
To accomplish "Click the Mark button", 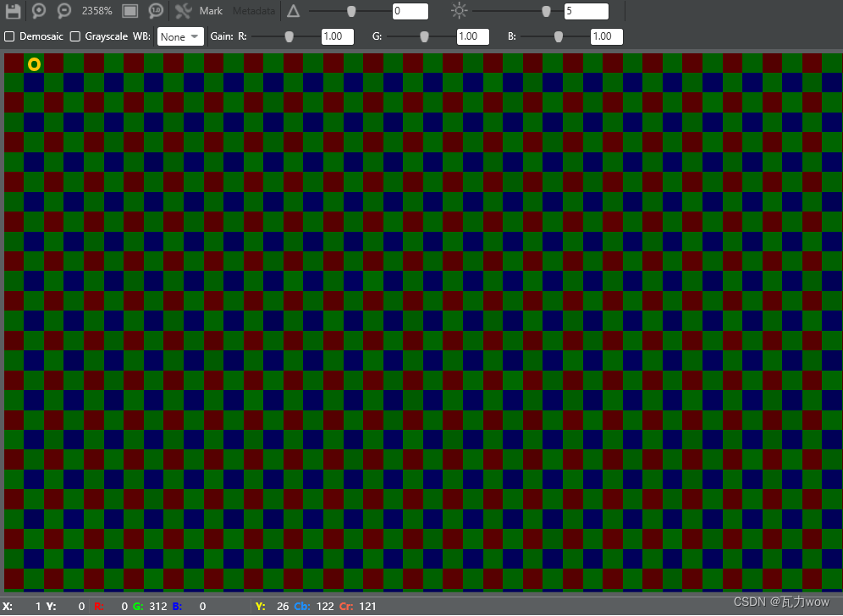I will click(x=211, y=11).
